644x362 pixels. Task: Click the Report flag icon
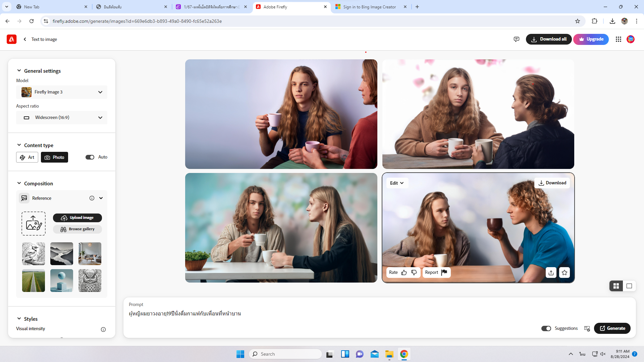click(444, 272)
